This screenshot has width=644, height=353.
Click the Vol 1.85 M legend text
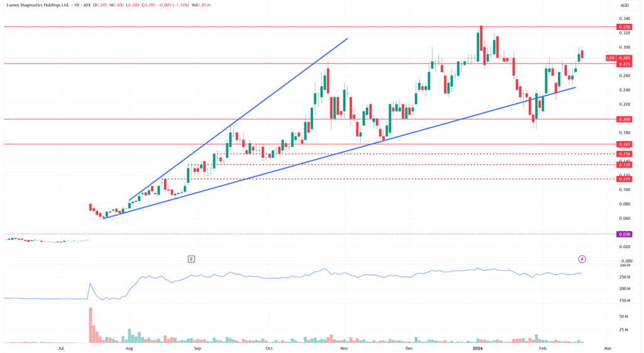pyautogui.click(x=201, y=5)
